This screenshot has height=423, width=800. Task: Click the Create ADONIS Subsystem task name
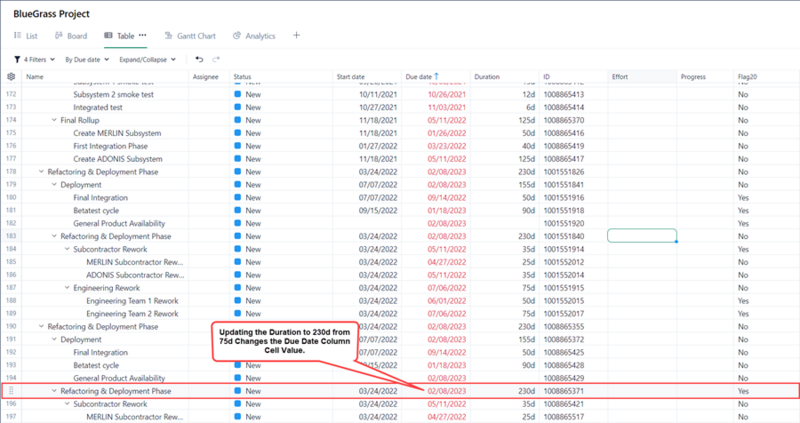(117, 159)
